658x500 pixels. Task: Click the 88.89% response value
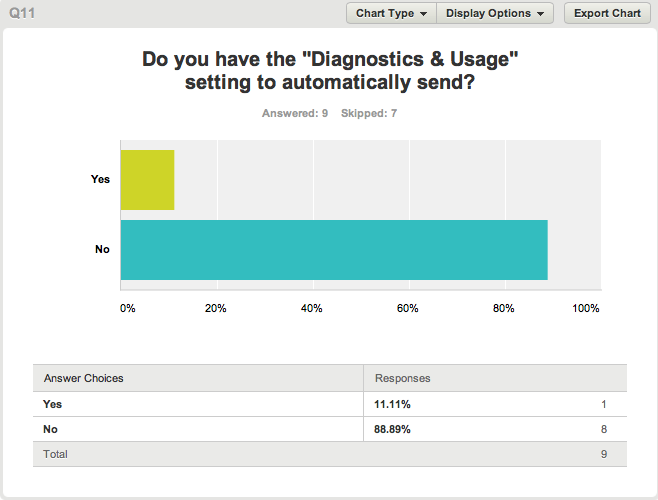pos(392,429)
